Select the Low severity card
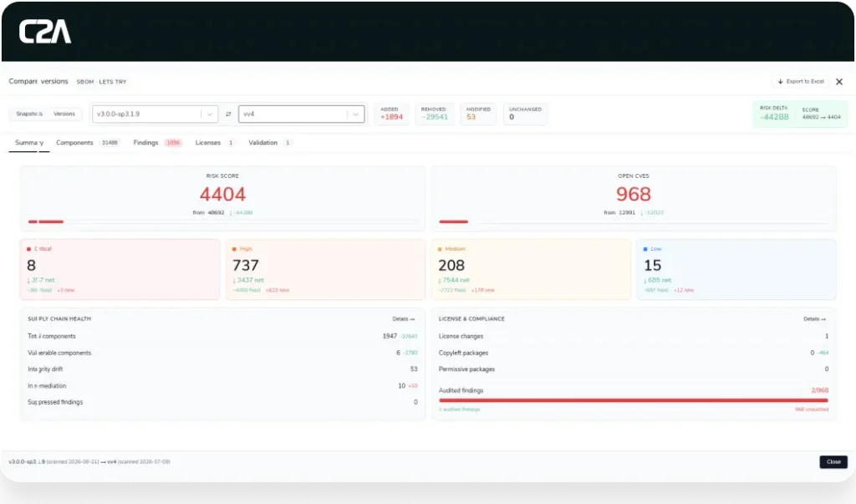This screenshot has width=856, height=504. pyautogui.click(x=736, y=269)
